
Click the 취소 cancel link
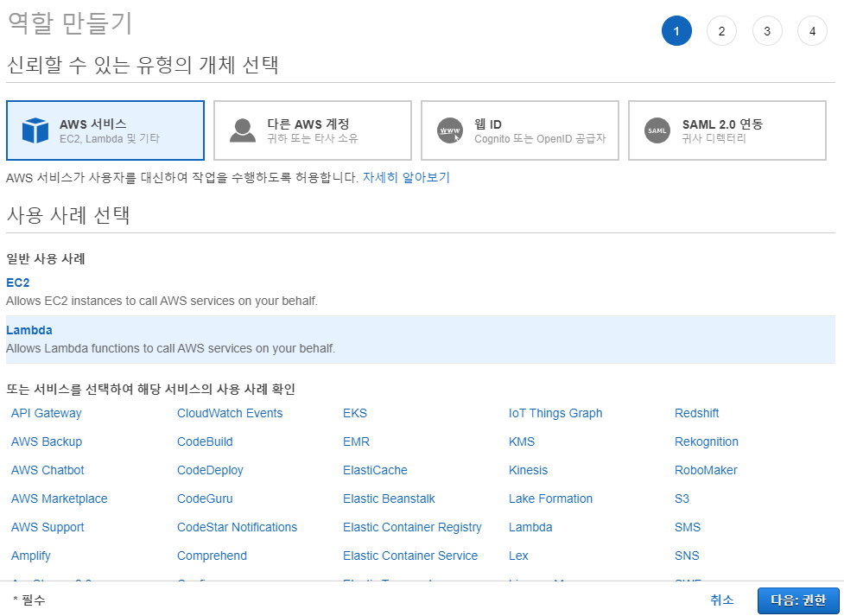tap(722, 600)
